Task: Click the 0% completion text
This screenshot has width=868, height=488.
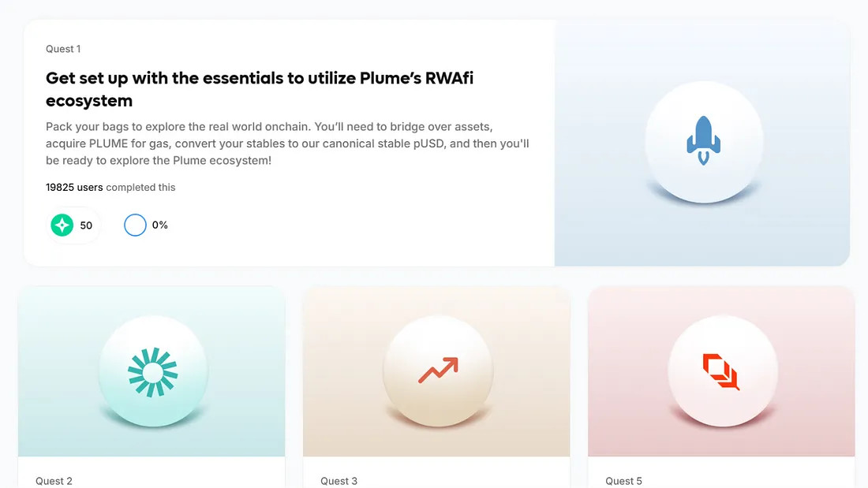Action: tap(160, 225)
